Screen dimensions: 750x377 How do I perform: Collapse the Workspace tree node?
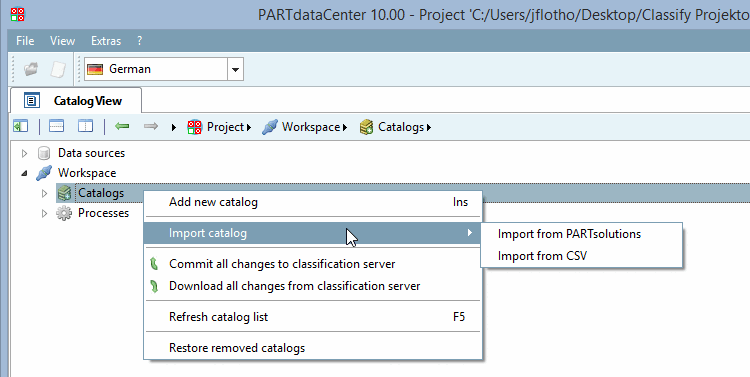(24, 173)
